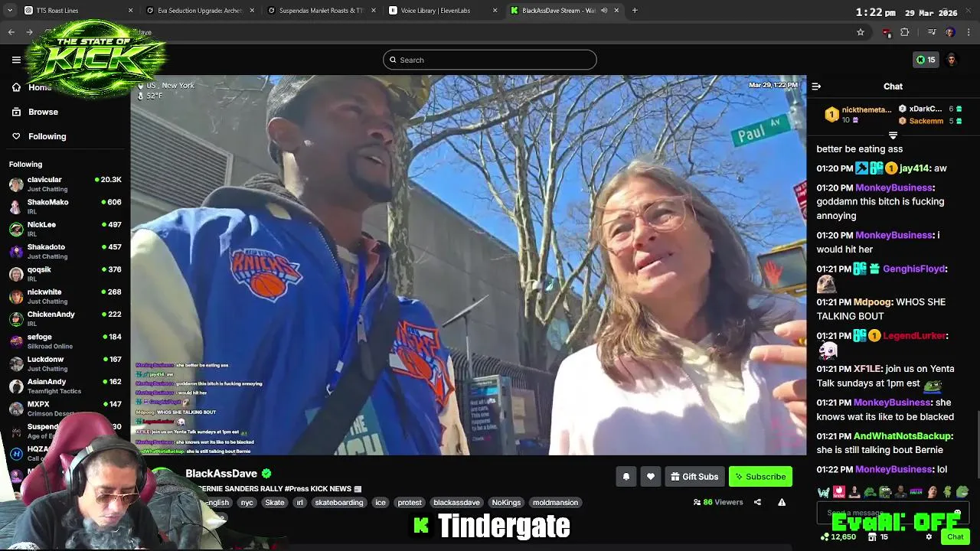Open the browser extensions puzzle icon
The image size is (980, 551).
(x=905, y=32)
